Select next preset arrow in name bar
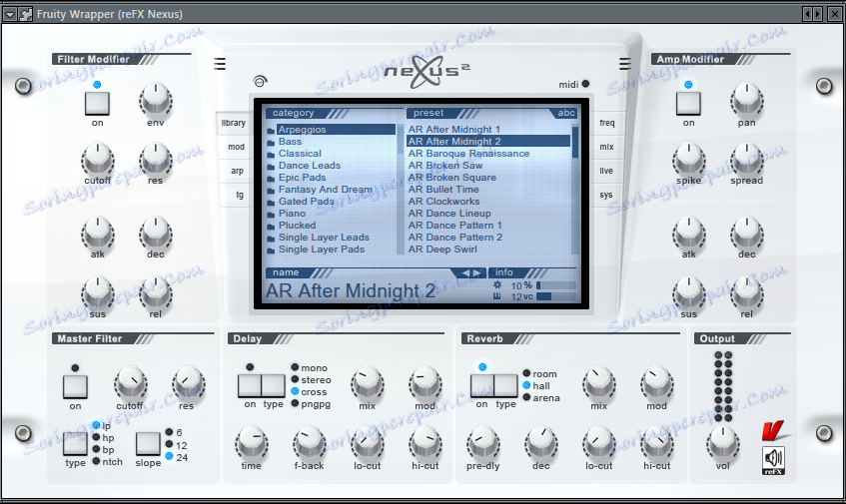 coord(477,272)
